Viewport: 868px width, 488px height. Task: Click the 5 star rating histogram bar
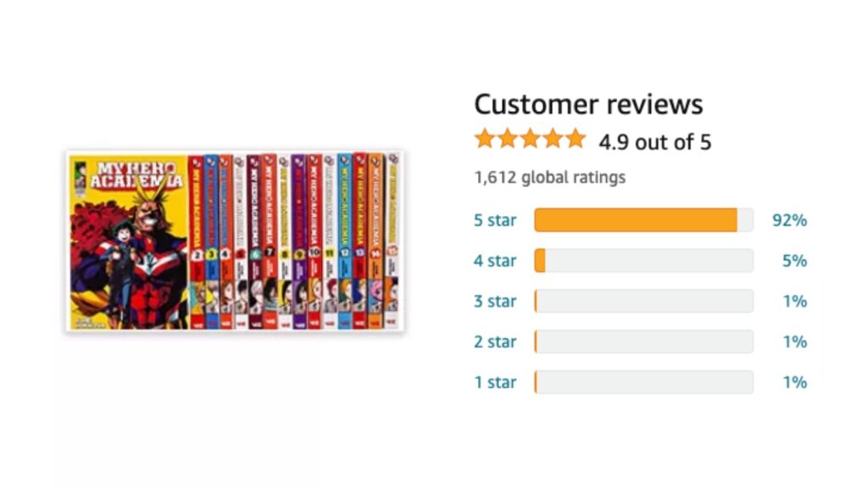coord(643,220)
